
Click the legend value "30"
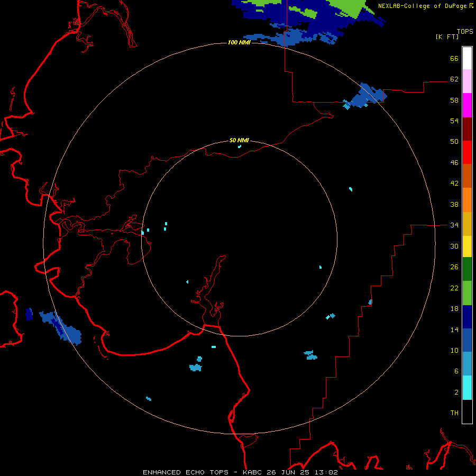[x=454, y=246]
